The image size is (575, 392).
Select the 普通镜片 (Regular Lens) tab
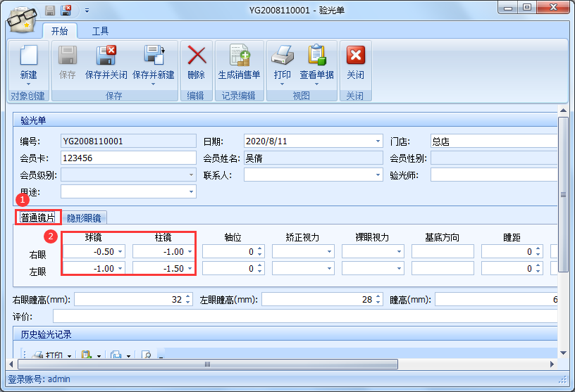[x=38, y=218]
